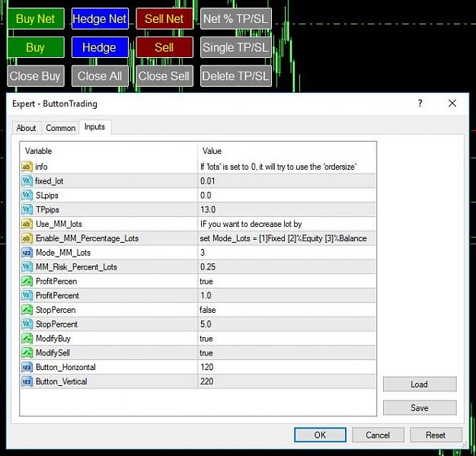
Task: Click the Single TP/SL chart button
Action: pos(236,47)
